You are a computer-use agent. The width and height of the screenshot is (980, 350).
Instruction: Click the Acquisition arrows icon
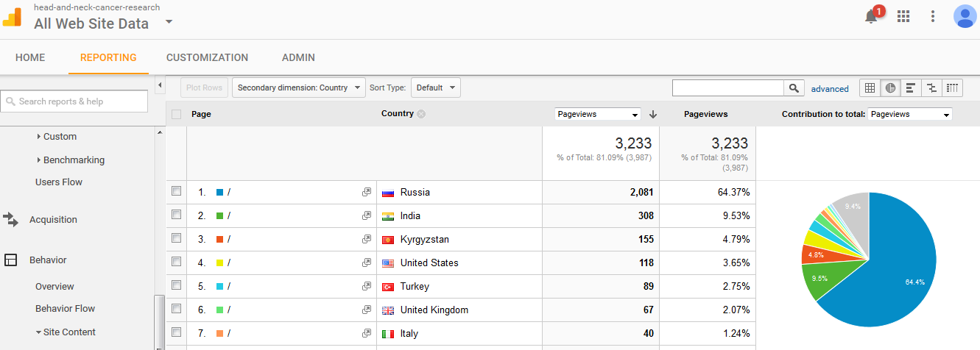[x=10, y=219]
